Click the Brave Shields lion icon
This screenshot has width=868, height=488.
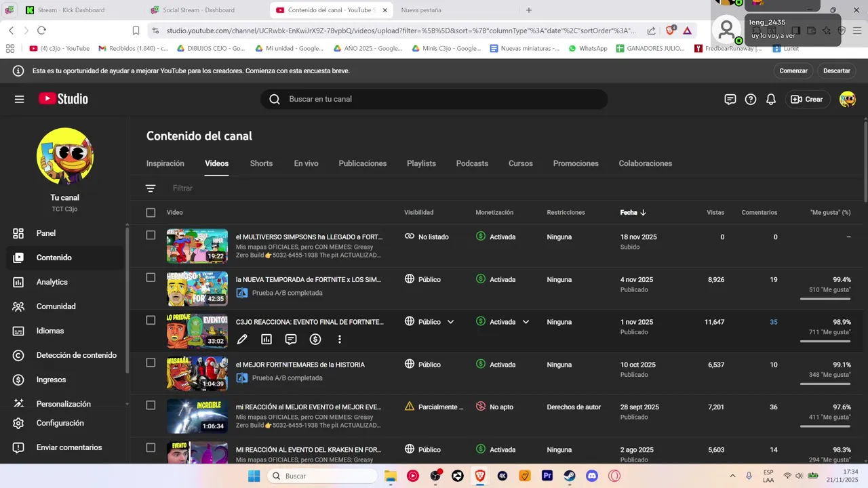coord(670,30)
